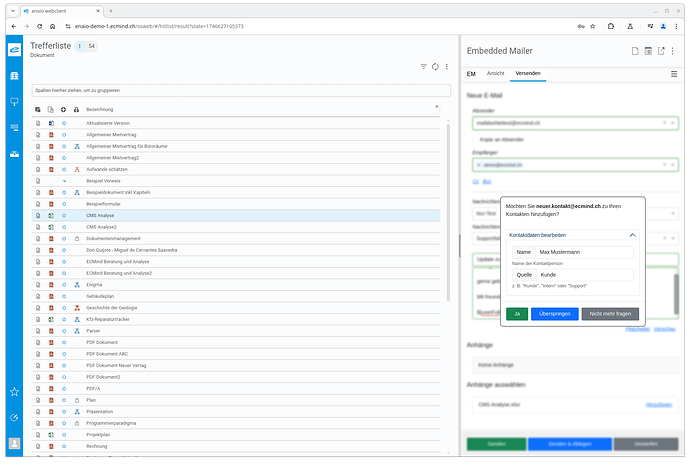Sort by the Bezeichnung column header
The height and width of the screenshot is (467, 690).
pyautogui.click(x=99, y=110)
